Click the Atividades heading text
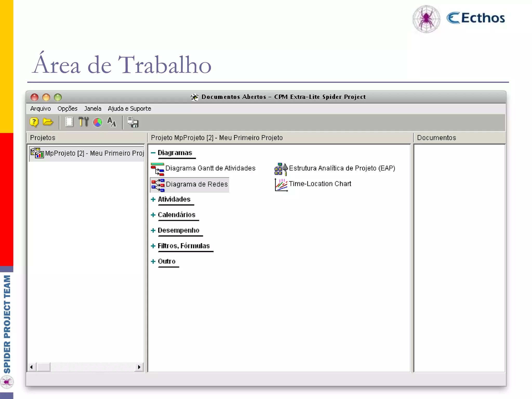 point(174,199)
